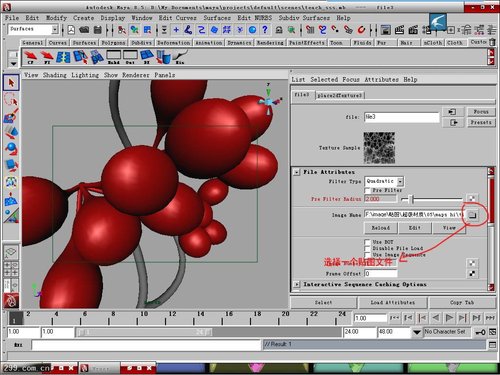The width and height of the screenshot is (500, 375).
Task: Click the input connection arrow beside file name
Action: [x=452, y=112]
